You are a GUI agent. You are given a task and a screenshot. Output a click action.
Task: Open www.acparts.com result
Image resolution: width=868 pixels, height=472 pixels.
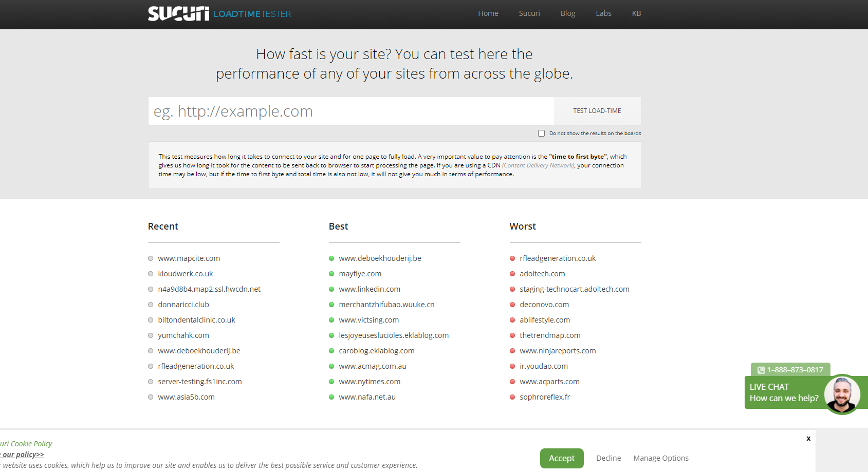(x=549, y=382)
